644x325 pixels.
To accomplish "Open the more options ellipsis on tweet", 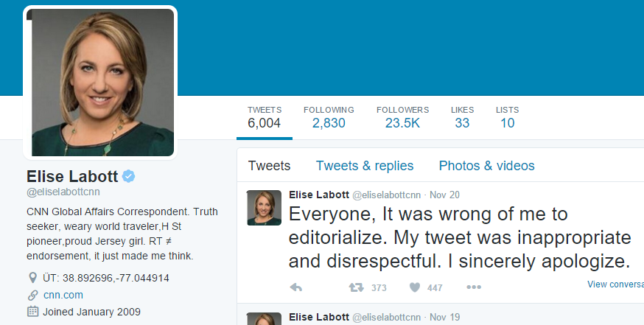I will pos(473,287).
